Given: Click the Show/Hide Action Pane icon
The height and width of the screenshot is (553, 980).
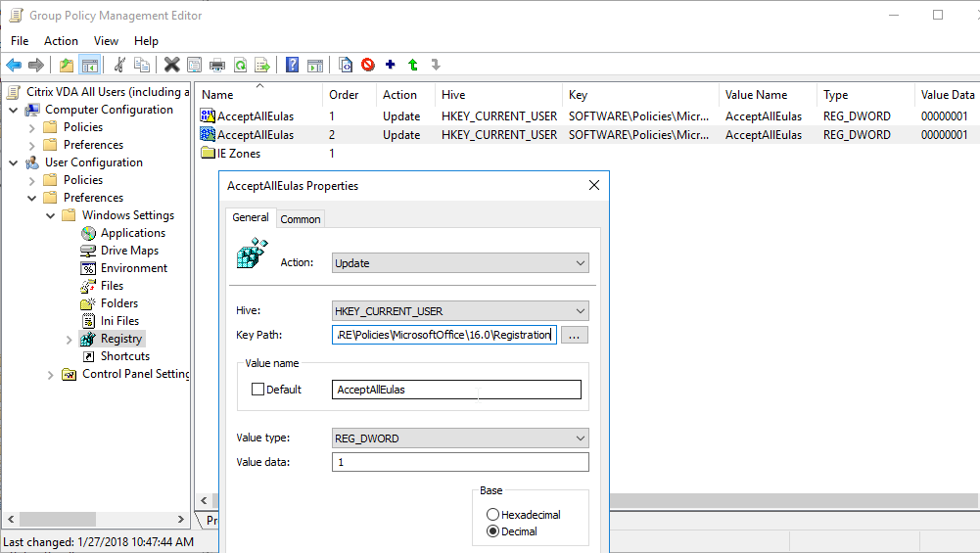Looking at the screenshot, I should point(315,65).
